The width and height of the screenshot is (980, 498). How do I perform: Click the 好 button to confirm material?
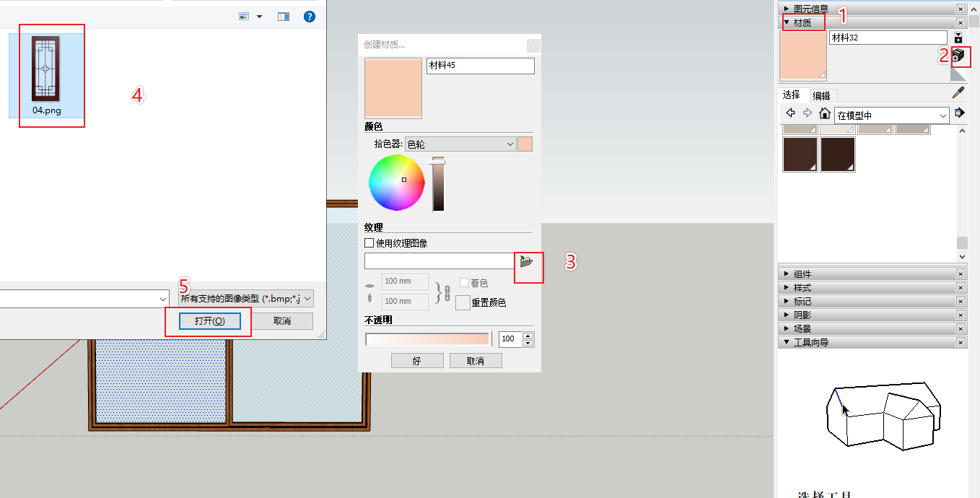click(417, 359)
